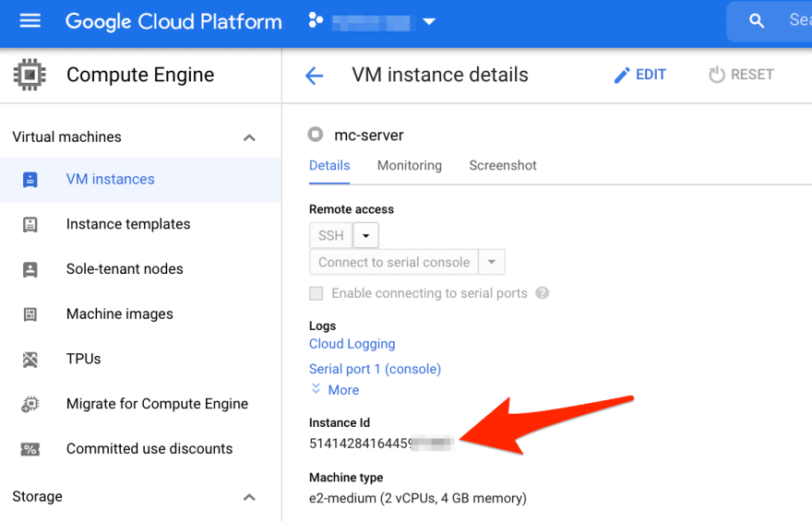This screenshot has width=812, height=521.
Task: Switch to the Details tab
Action: 329,166
